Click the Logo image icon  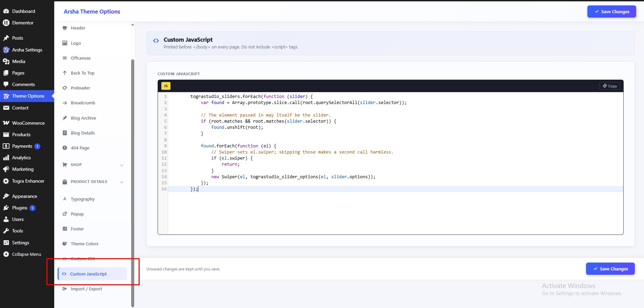coord(65,43)
